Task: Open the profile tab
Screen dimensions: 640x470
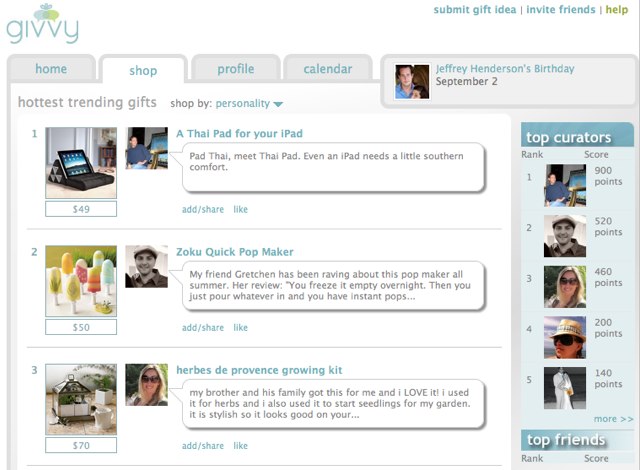Action: click(236, 69)
